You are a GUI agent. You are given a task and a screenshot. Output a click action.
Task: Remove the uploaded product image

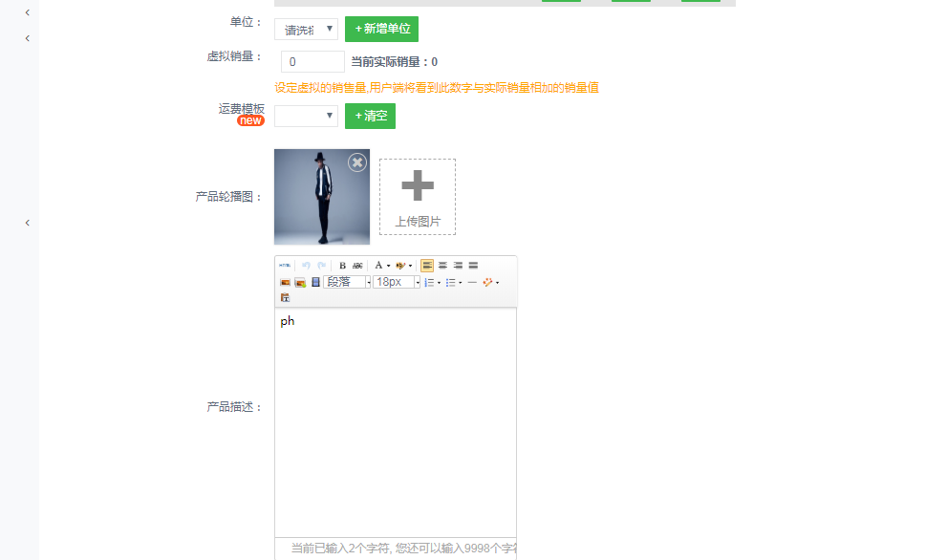tap(357, 162)
